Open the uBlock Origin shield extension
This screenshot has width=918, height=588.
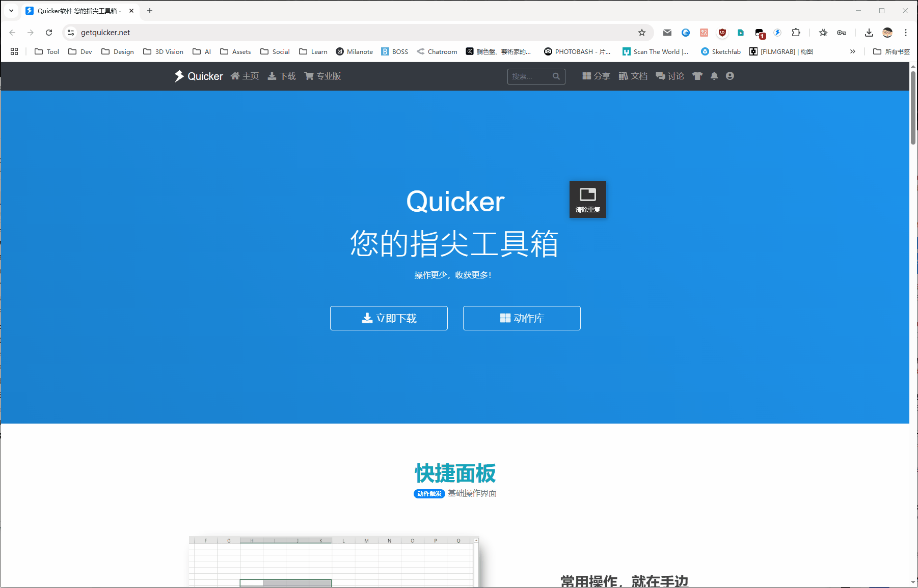click(x=722, y=33)
